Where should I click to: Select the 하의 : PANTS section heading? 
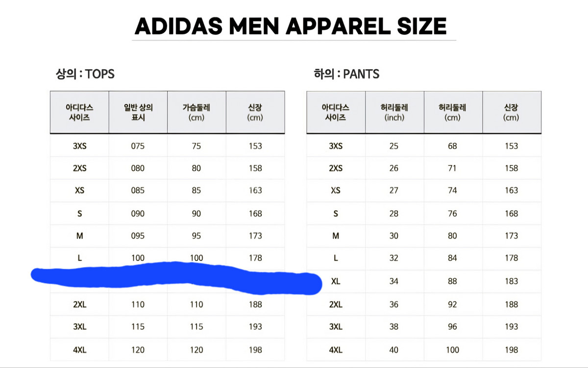pos(346,74)
